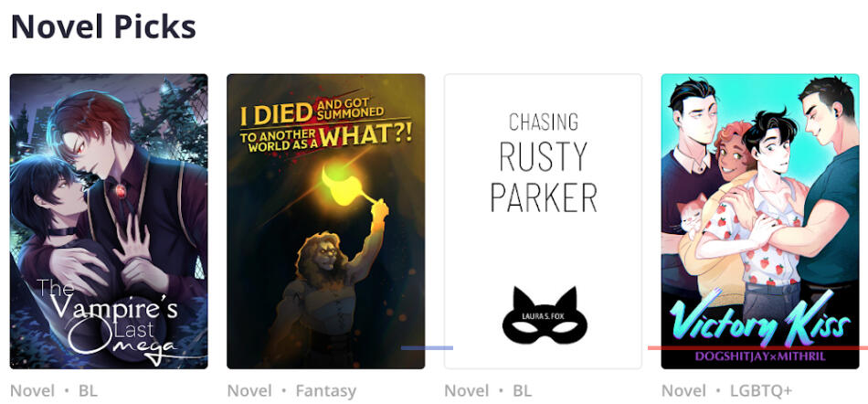Viewport: 868px width, 404px height.
Task: Click Novel label under Vampire's Last Omega
Action: click(33, 391)
